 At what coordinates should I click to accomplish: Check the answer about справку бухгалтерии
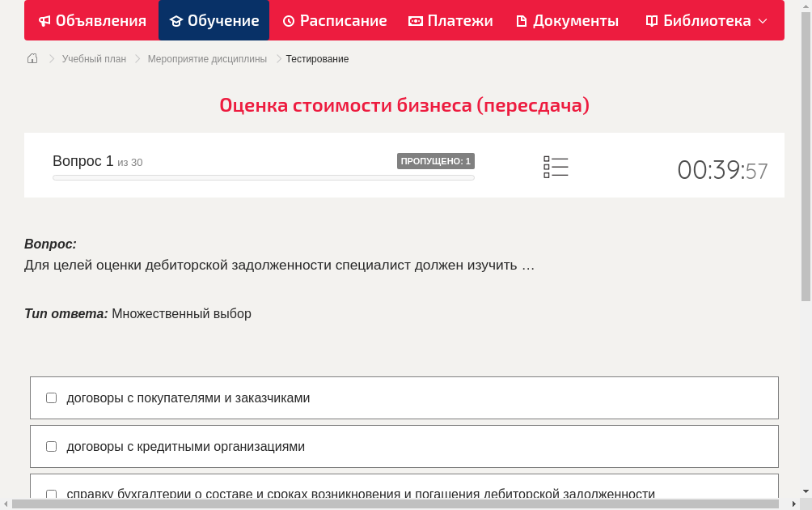coord(51,495)
